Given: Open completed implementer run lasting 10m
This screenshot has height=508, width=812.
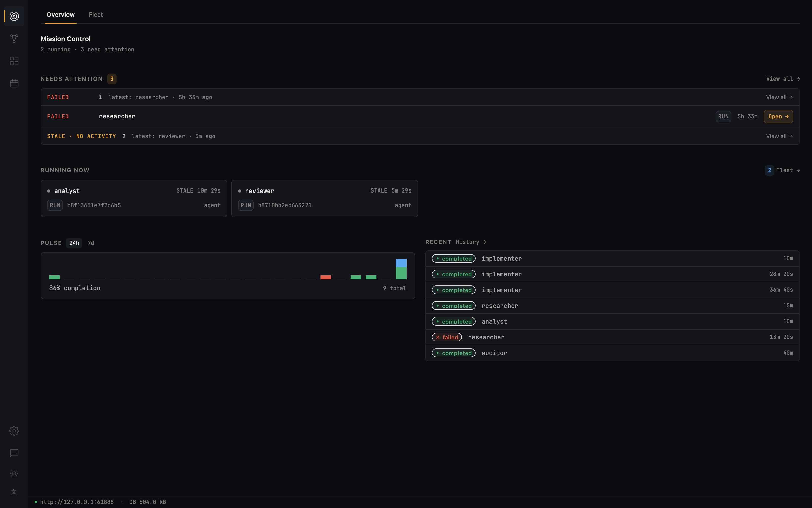Looking at the screenshot, I should coord(612,258).
